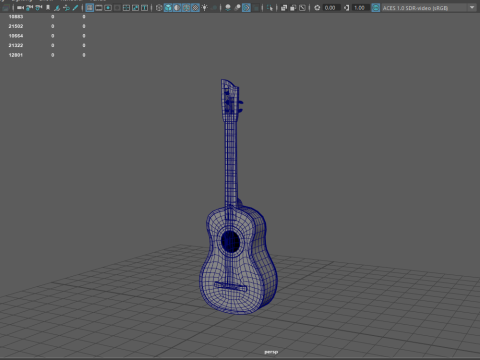Click the HUD value 12801
480x360 pixels.
pos(16,55)
